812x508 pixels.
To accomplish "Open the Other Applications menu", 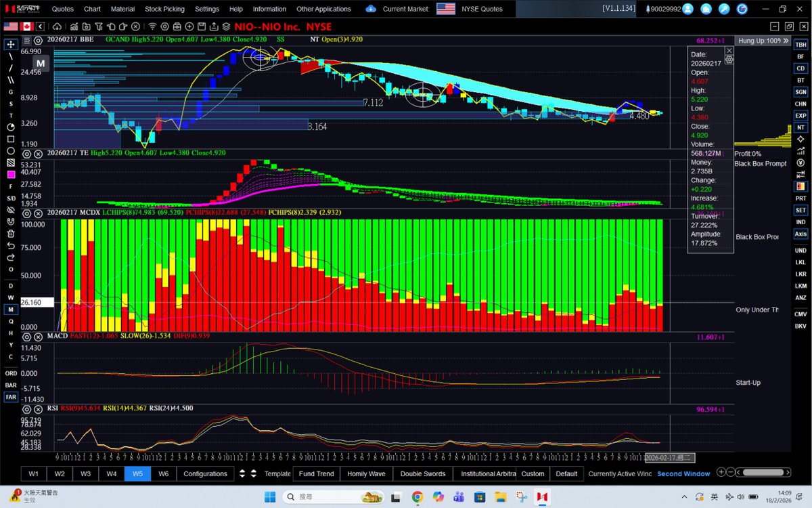I will (323, 9).
